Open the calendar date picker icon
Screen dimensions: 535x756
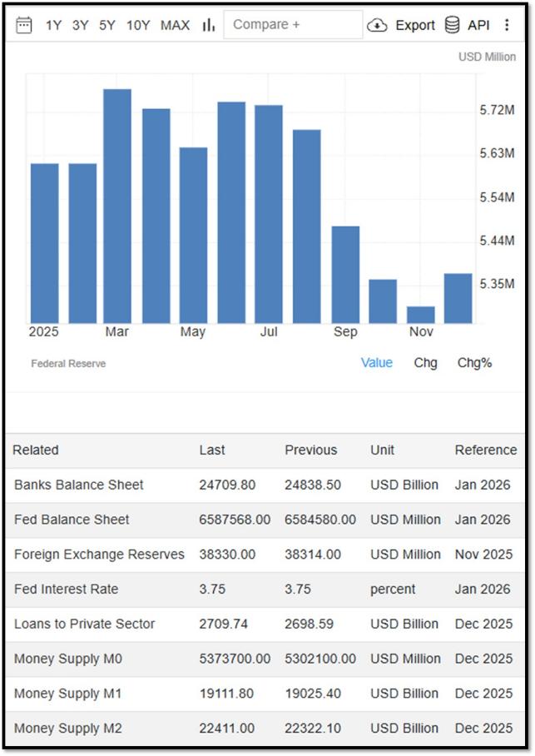pos(23,25)
